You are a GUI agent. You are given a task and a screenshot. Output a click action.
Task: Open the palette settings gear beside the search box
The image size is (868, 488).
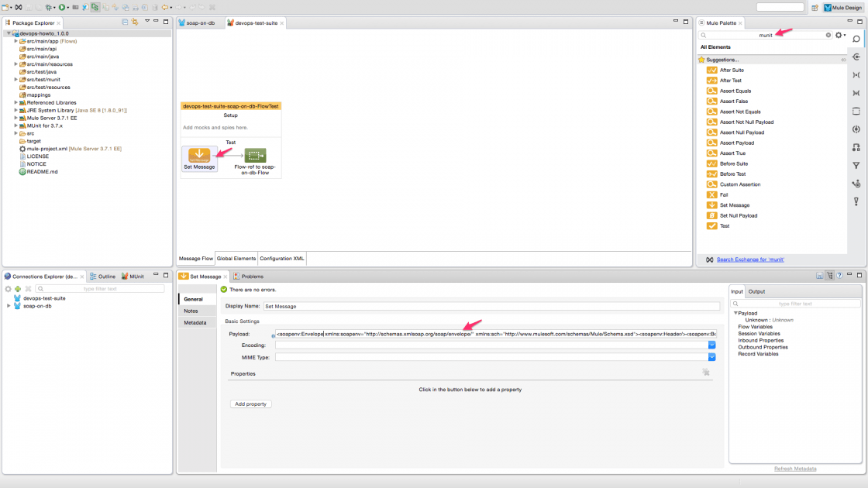pyautogui.click(x=838, y=35)
